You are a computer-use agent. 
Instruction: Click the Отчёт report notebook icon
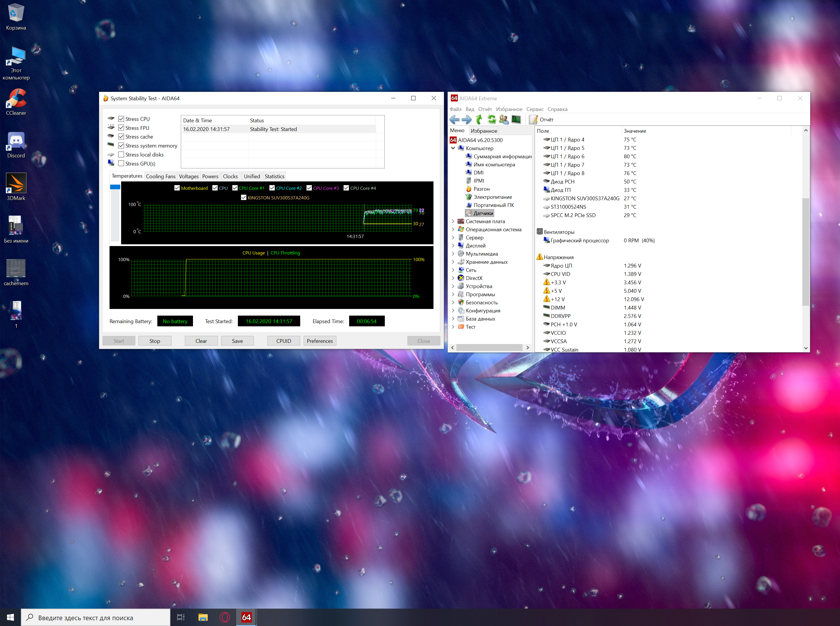pos(533,120)
